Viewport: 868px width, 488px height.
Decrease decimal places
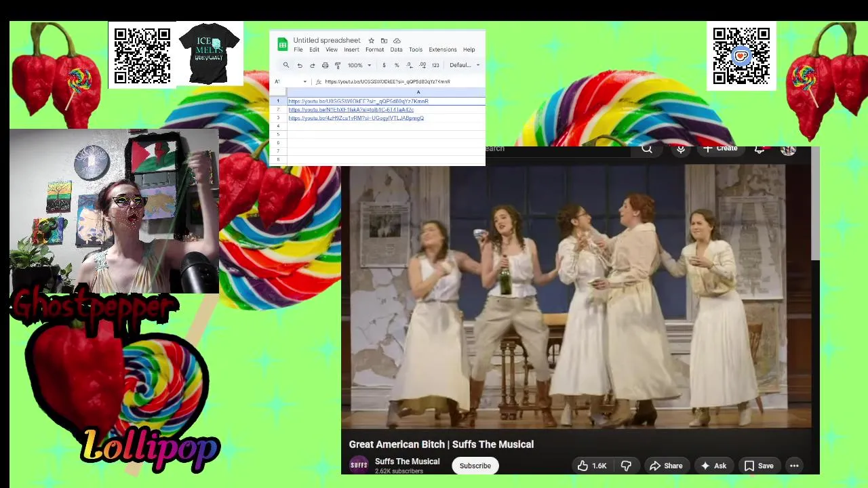(409, 65)
